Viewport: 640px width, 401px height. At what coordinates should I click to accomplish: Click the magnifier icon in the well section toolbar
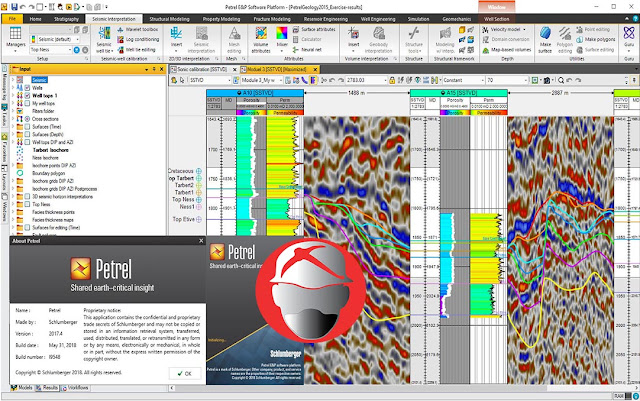coord(561,80)
